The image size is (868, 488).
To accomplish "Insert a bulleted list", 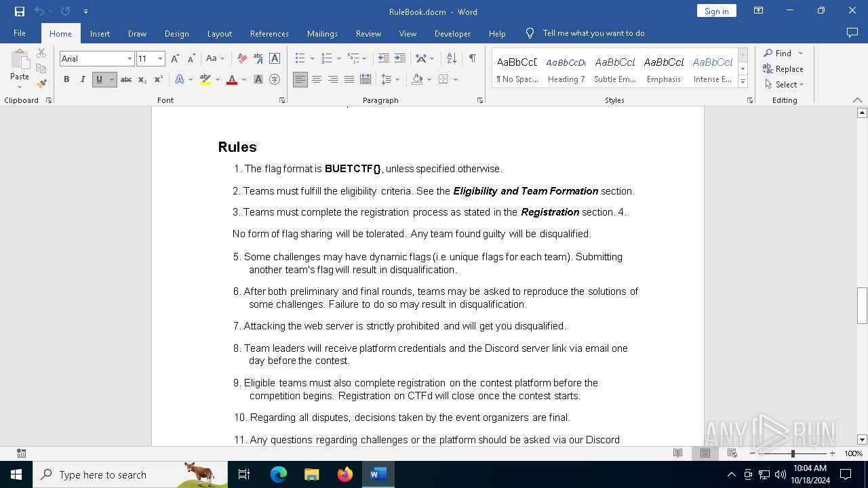I will (x=300, y=59).
